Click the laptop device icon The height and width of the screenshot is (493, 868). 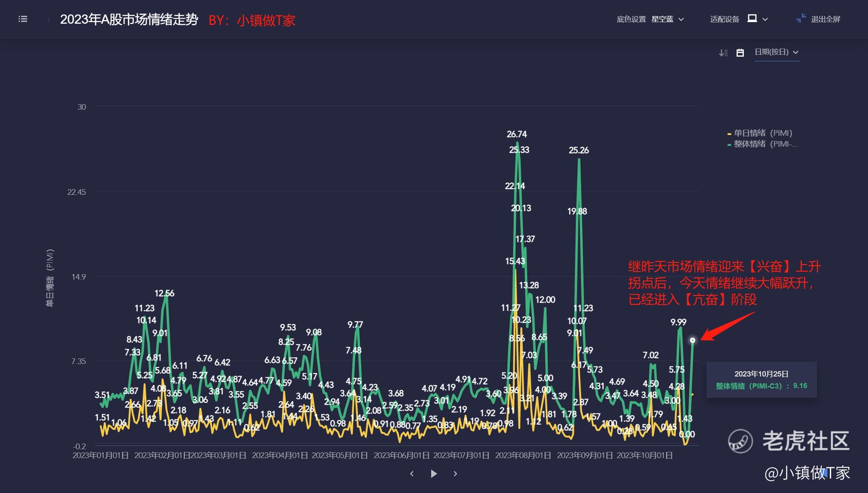[752, 18]
